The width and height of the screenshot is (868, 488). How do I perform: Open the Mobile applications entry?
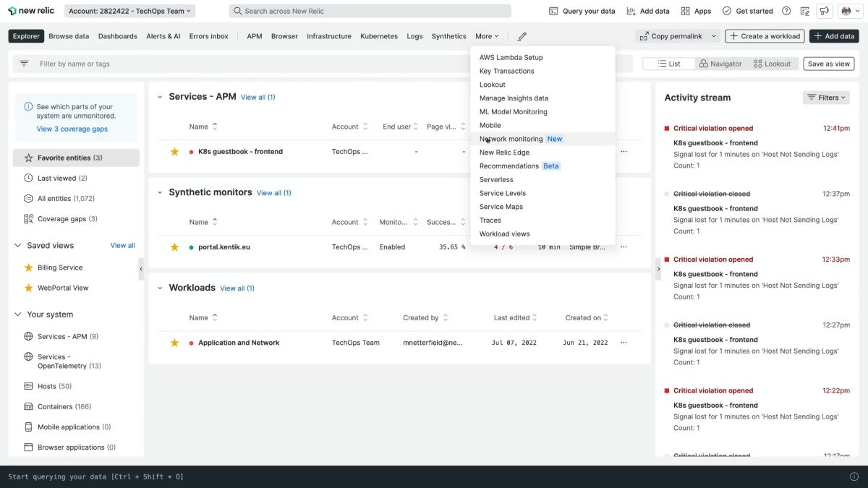[x=67, y=427]
